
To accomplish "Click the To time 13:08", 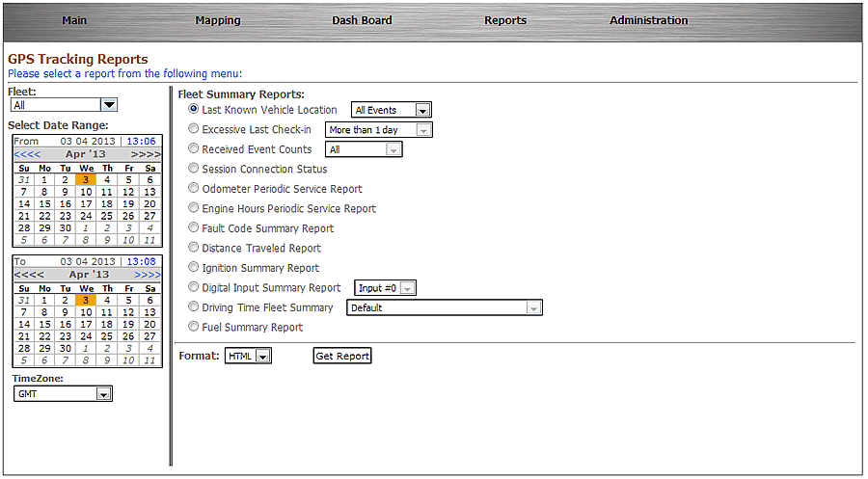I will click(141, 261).
